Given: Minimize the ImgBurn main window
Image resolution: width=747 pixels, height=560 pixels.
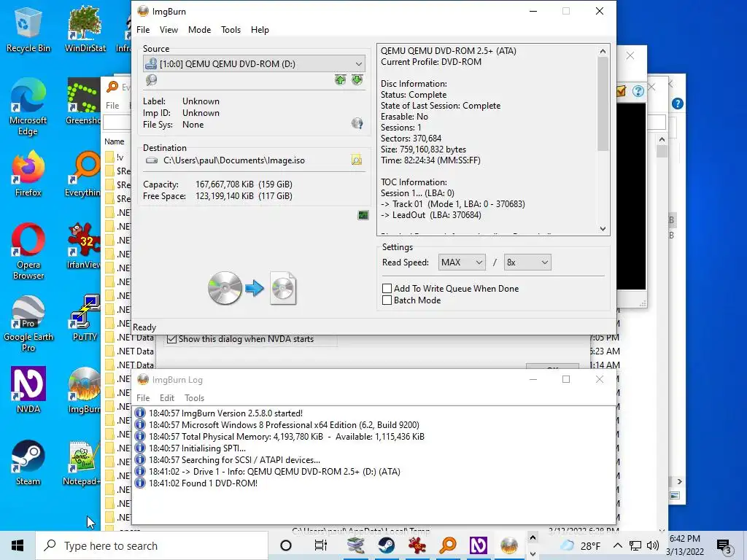Looking at the screenshot, I should coord(533,11).
